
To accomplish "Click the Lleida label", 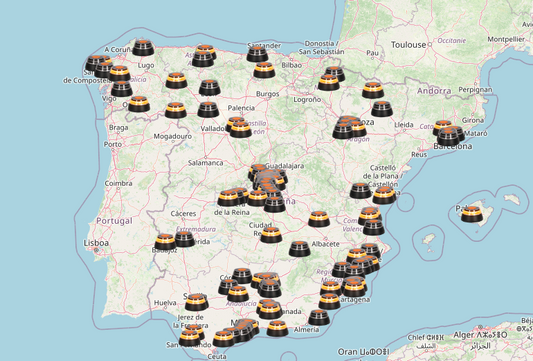I will 404,125.
